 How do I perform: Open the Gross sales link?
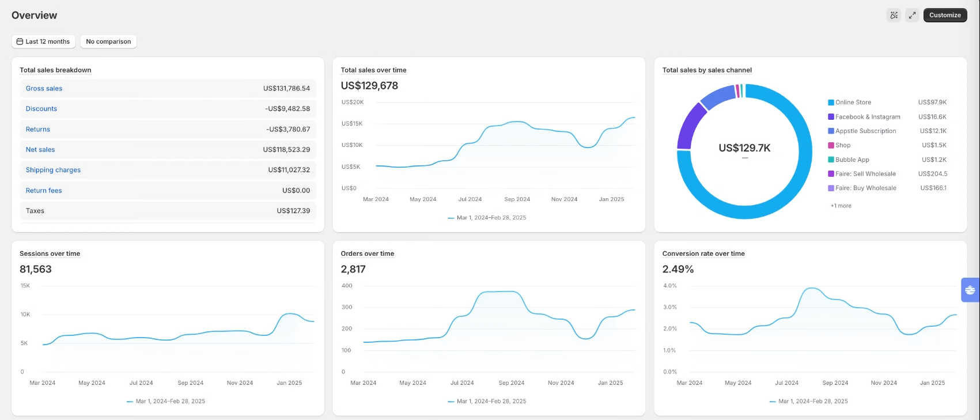coord(44,88)
